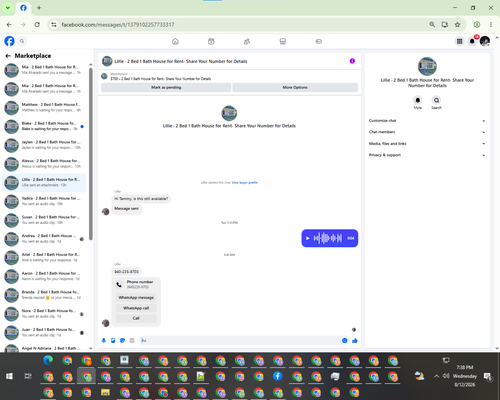The width and height of the screenshot is (500, 400).
Task: Open Nora's conversation in the list
Action: (44, 314)
